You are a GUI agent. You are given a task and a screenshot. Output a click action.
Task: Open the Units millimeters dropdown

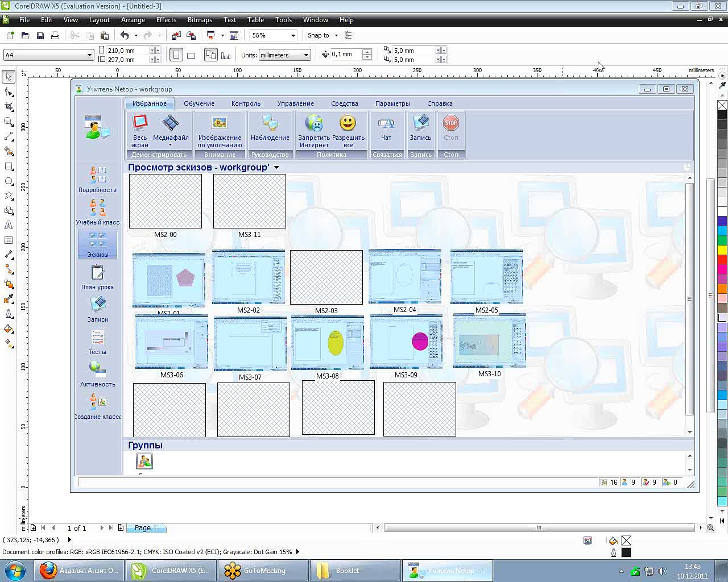306,55
